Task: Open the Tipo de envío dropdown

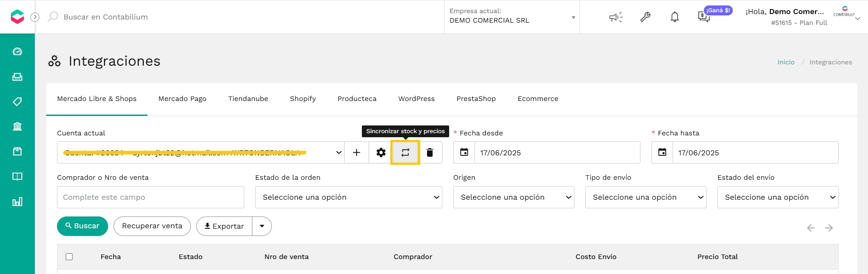Action: (x=645, y=197)
